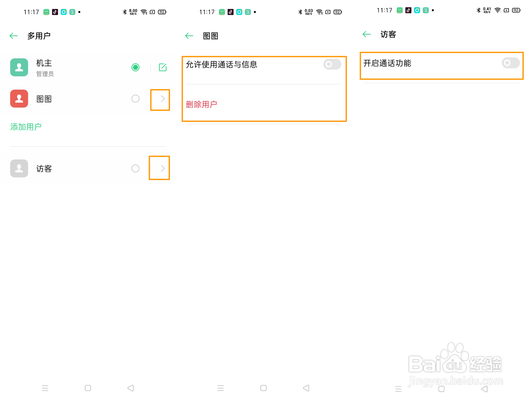Image resolution: width=532 pixels, height=399 pixels.
Task: Click the 机主 owner avatar icon
Action: pyautogui.click(x=19, y=67)
